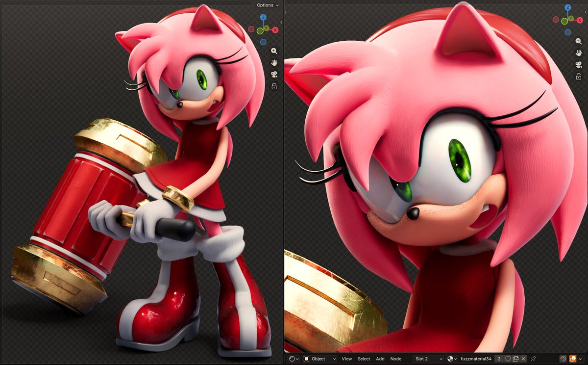588x365 pixels.
Task: Click the negative X axis circle in left viewport
Action: click(251, 29)
